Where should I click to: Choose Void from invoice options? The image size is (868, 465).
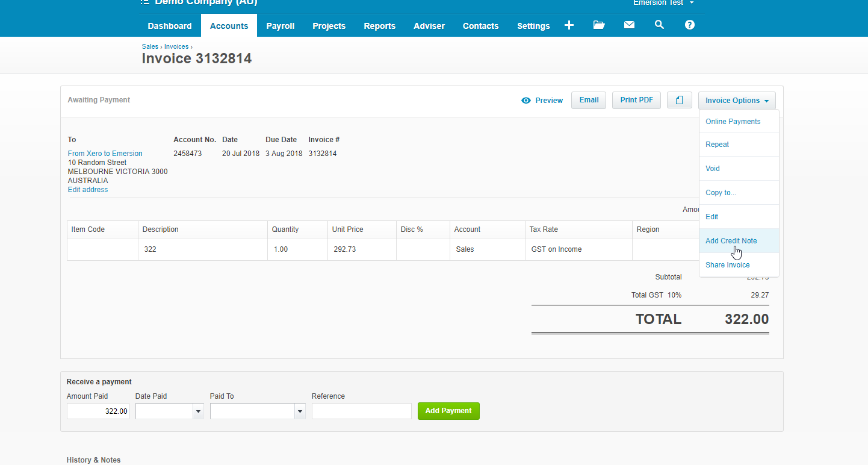(713, 169)
